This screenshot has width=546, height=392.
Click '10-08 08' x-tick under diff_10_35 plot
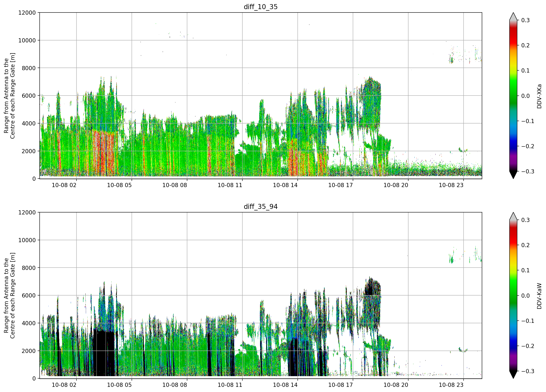point(175,185)
